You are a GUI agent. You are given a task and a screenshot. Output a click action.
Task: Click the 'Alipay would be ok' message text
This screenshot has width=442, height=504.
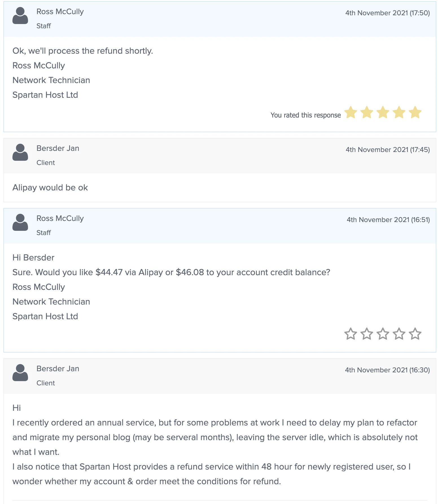[50, 188]
